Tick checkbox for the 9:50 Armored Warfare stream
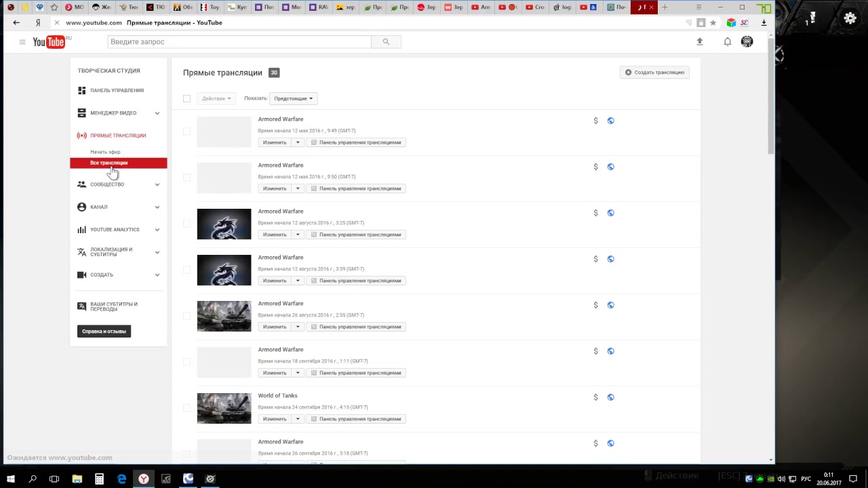868x488 pixels. (186, 178)
